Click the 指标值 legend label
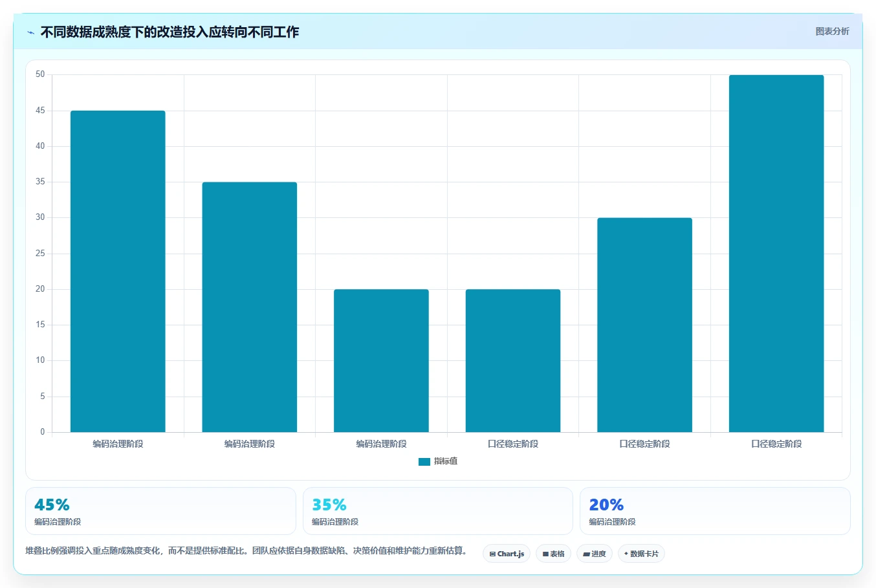This screenshot has width=876, height=588. tap(446, 461)
